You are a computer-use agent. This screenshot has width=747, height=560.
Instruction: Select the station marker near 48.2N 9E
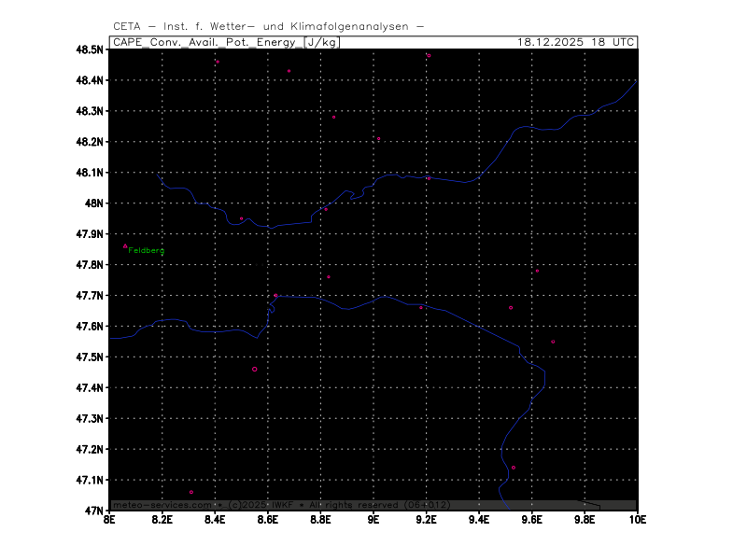click(378, 139)
